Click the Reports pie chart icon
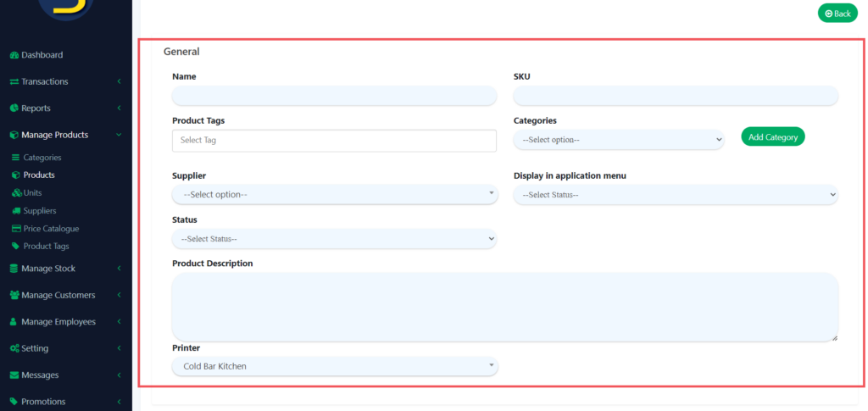The width and height of the screenshot is (868, 411). coord(14,108)
